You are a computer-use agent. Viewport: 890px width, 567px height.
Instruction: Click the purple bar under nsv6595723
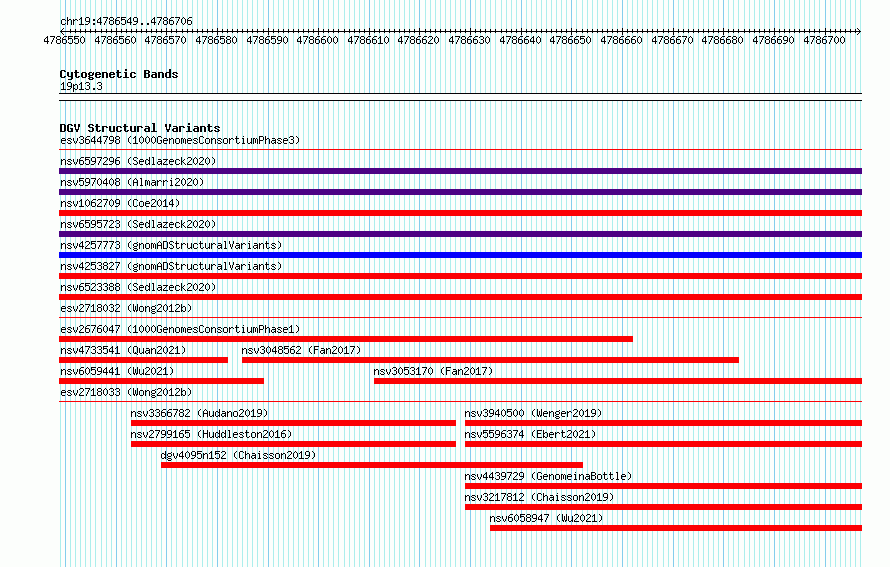[x=460, y=234]
